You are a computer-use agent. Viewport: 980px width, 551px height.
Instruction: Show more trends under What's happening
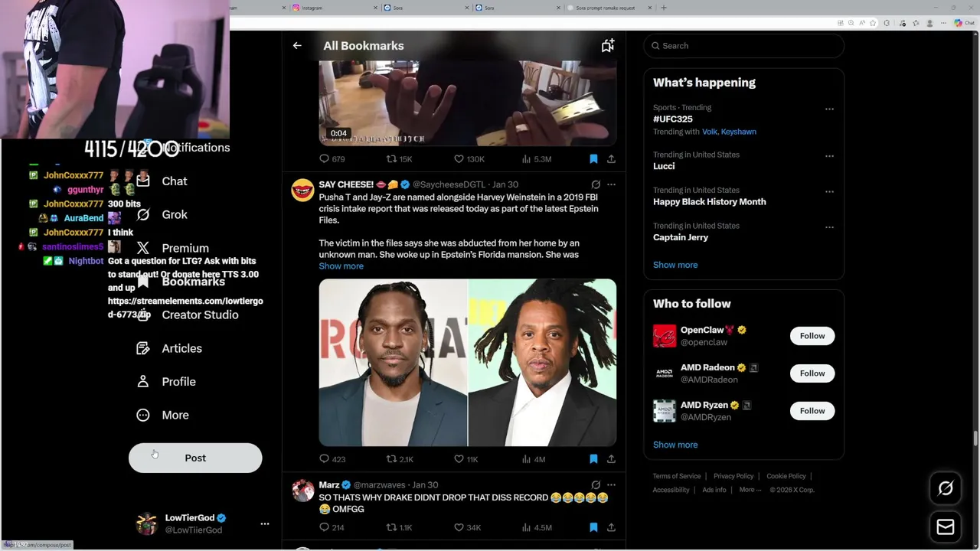coord(675,265)
